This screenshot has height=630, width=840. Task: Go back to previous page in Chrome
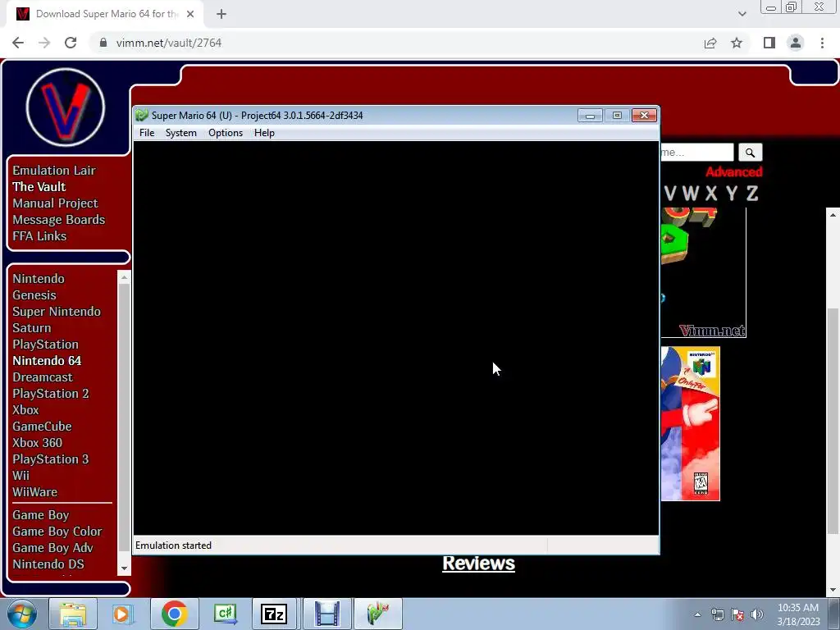point(18,43)
